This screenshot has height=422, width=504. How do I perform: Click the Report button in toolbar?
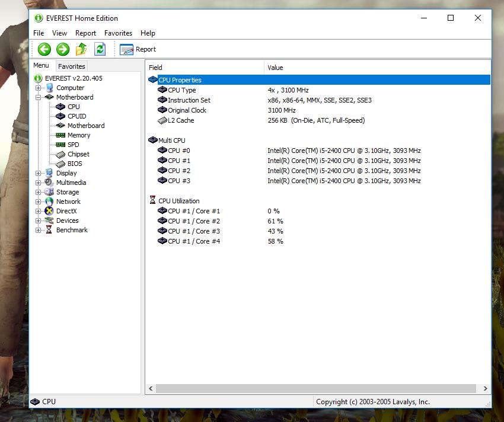138,49
